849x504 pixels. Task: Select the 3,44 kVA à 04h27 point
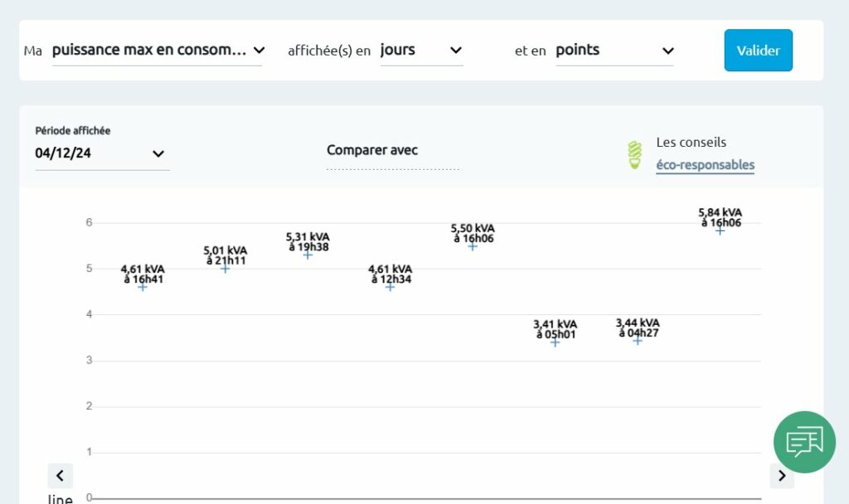tap(638, 341)
